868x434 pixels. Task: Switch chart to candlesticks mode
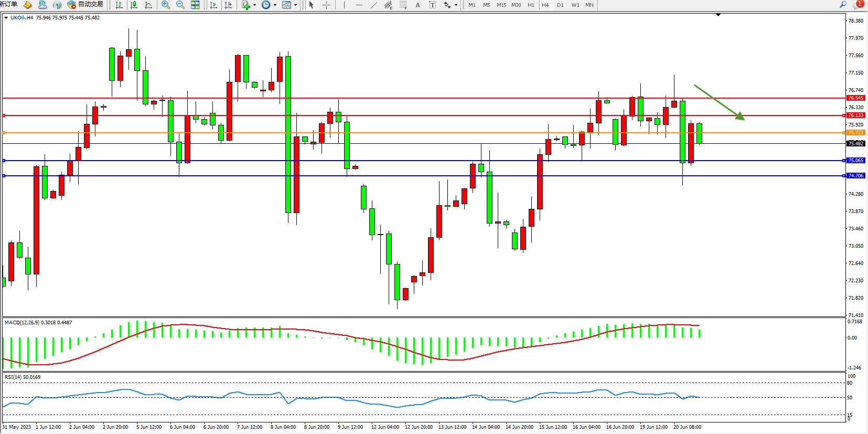(134, 5)
